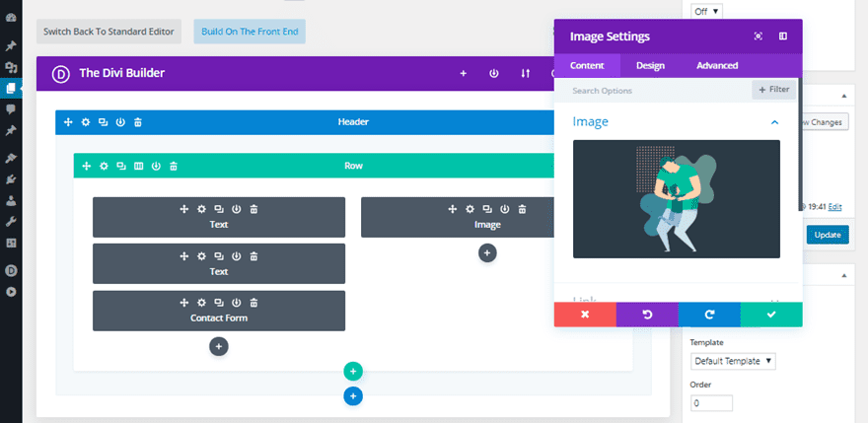
Task: Click Switch Back To Standard Editor button
Action: coord(109,32)
